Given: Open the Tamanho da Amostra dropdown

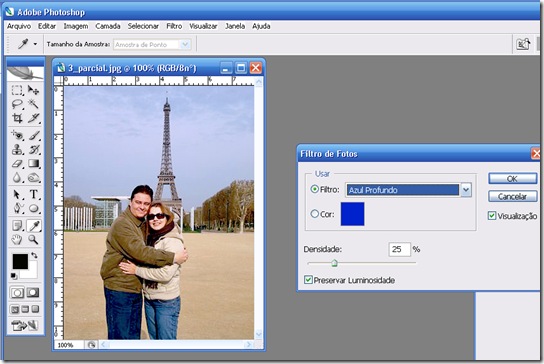Looking at the screenshot, I should [x=185, y=44].
